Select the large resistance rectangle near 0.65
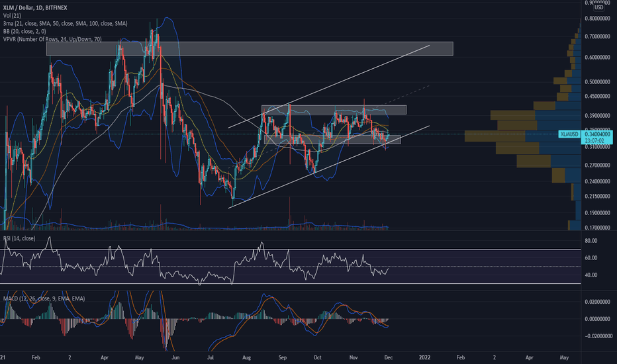 250,48
